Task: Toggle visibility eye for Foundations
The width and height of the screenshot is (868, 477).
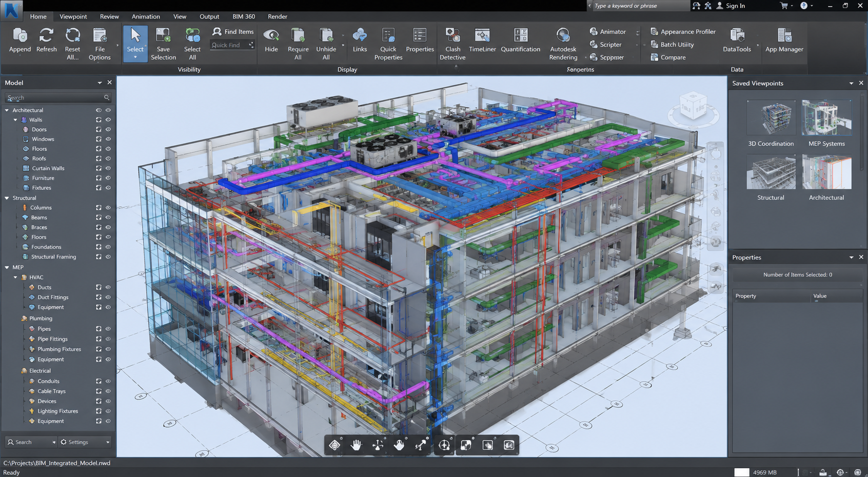Action: [108, 247]
